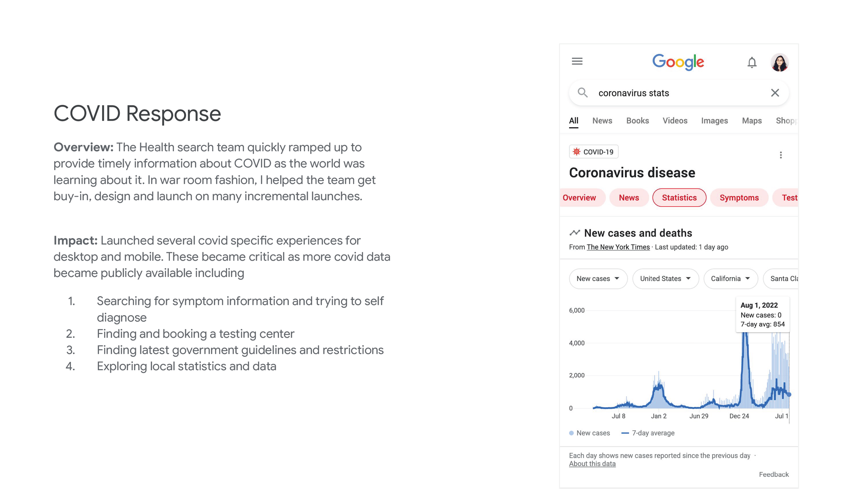Open the About this data link
868x489 pixels.
[x=592, y=464]
